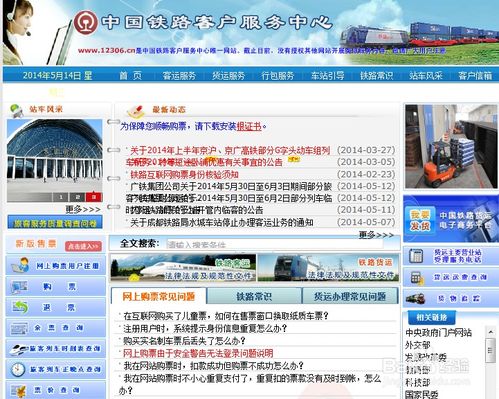Open the 铁路货运 法律法规及规范性文件 banner
The height and width of the screenshot is (399, 499).
pos(328,268)
